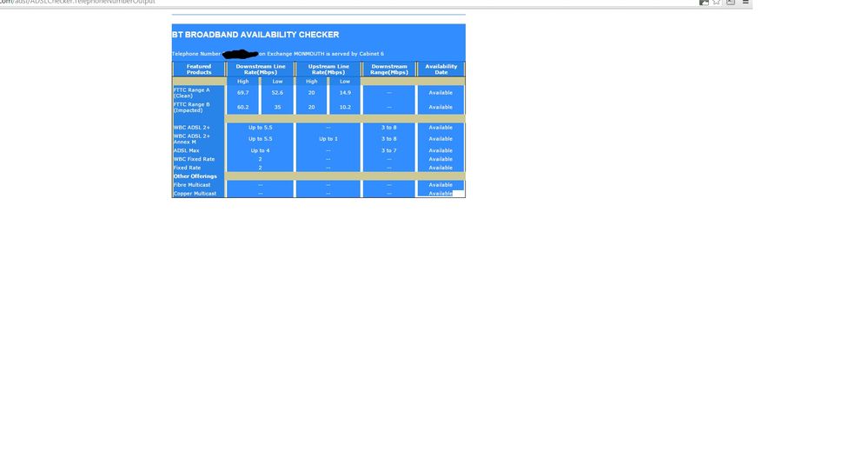
Task: Click Available in the FTTC Range A row
Action: click(x=441, y=92)
